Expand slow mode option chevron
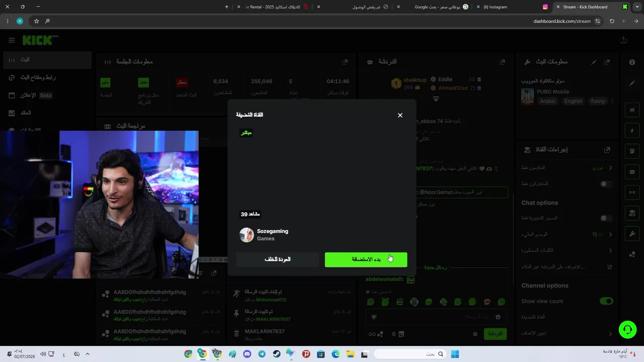Image resolution: width=644 pixels, height=362 pixels. [610, 234]
